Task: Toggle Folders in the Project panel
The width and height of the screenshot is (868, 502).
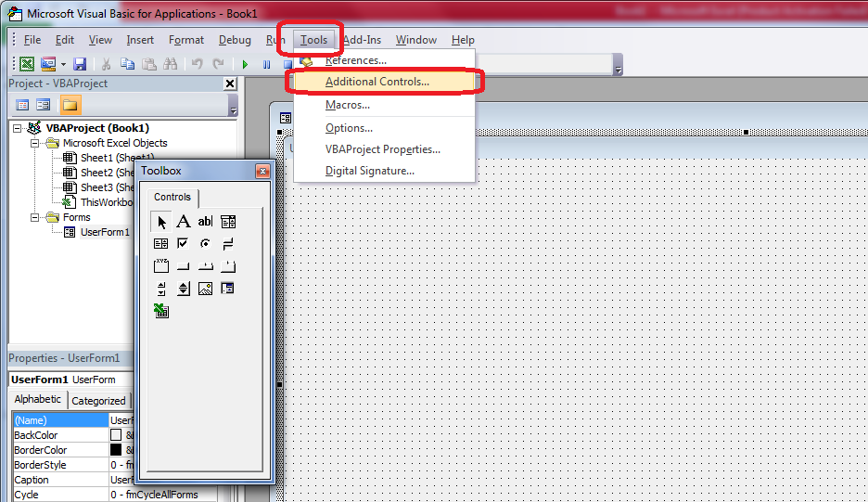Action: pyautogui.click(x=70, y=105)
